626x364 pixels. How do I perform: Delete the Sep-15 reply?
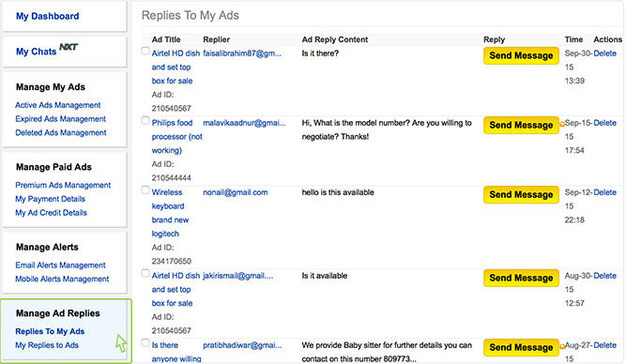(604, 123)
